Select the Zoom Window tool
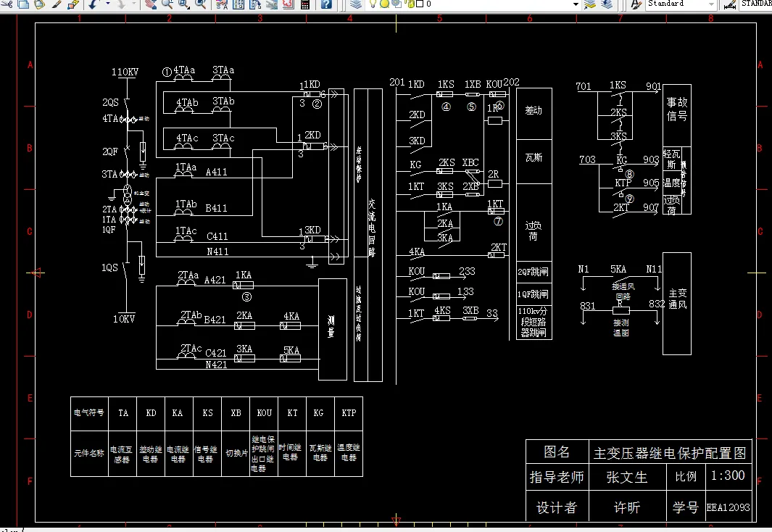The width and height of the screenshot is (772, 532). click(x=183, y=4)
